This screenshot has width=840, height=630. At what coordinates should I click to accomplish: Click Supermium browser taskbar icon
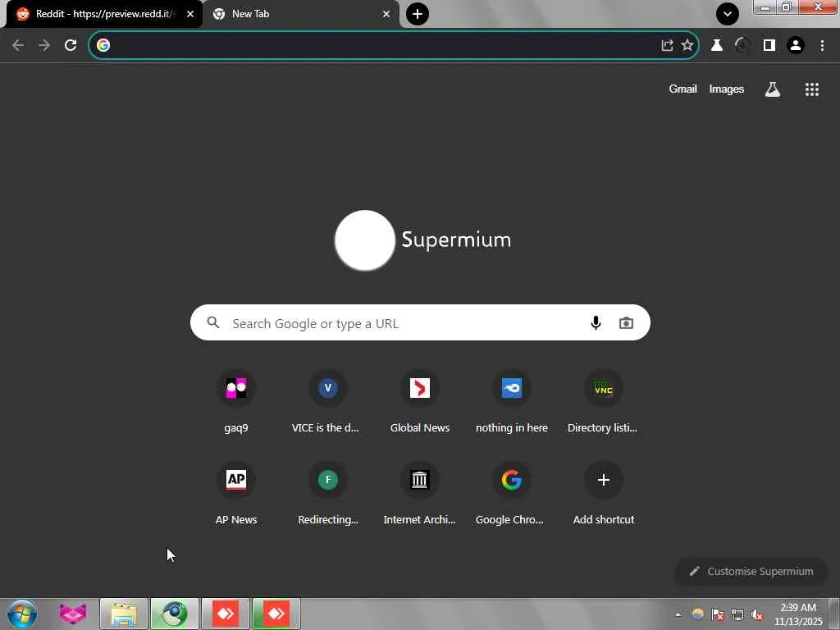[175, 614]
